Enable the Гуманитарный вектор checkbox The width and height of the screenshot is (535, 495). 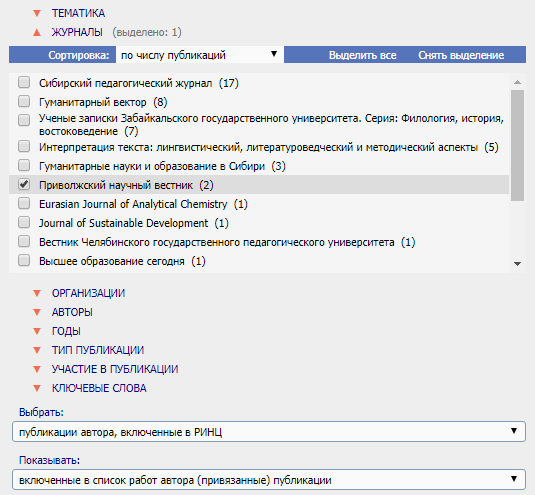(x=24, y=101)
